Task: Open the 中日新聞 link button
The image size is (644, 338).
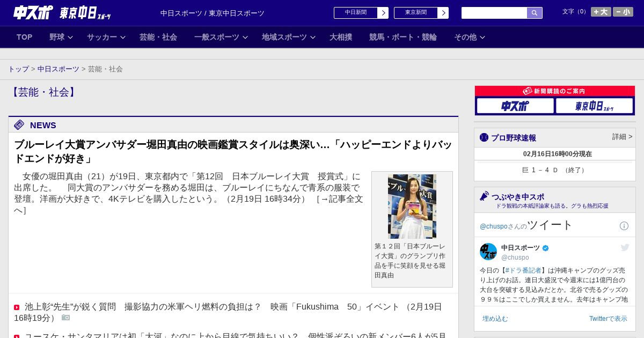Action: tap(356, 13)
